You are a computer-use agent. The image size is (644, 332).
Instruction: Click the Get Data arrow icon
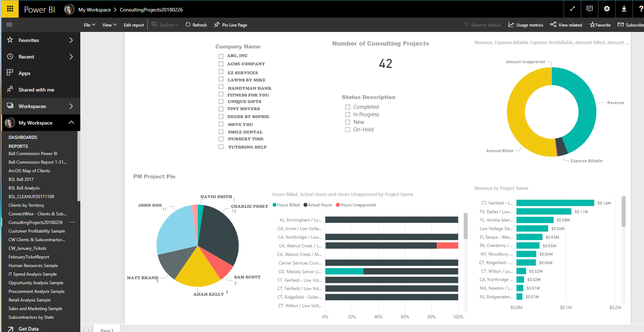click(11, 329)
